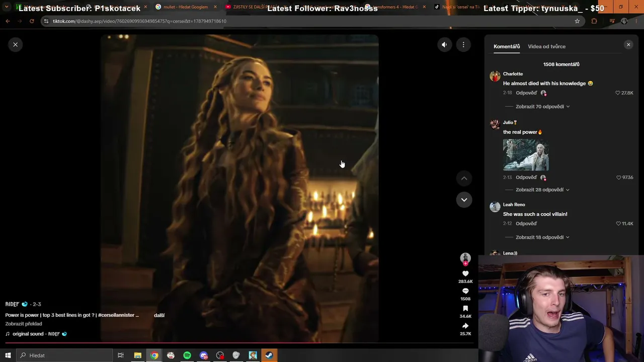644x362 pixels.
Task: Reply to Leah Reno's comment
Action: pos(526,224)
